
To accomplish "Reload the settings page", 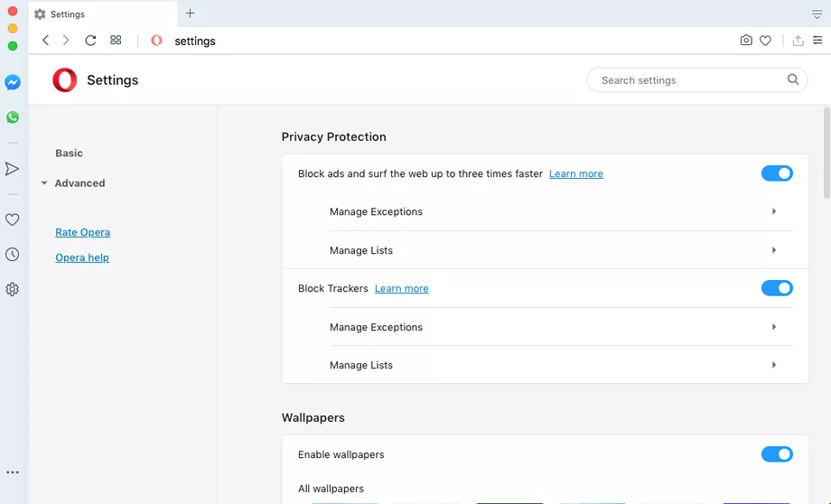I will (x=90, y=41).
